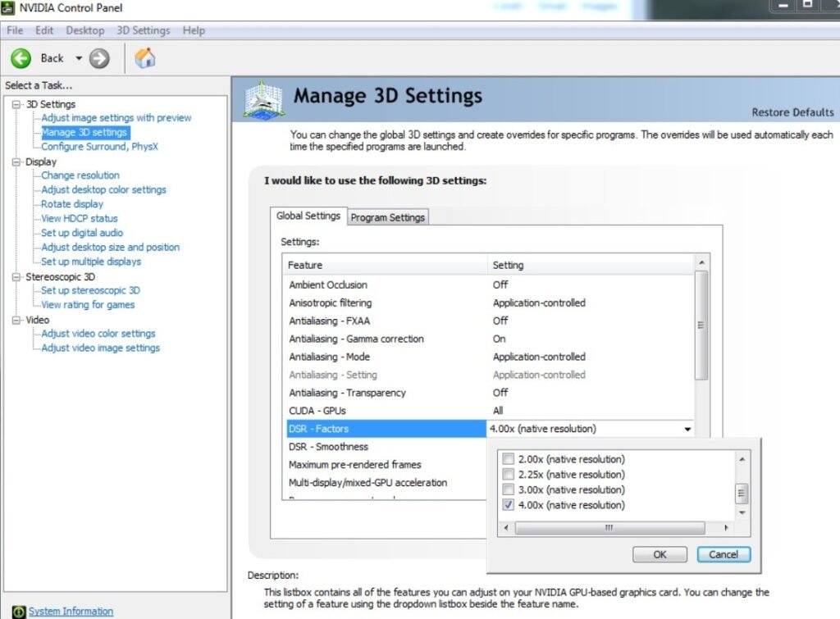Open Adjust desktop color settings
840x619 pixels.
pyautogui.click(x=104, y=189)
